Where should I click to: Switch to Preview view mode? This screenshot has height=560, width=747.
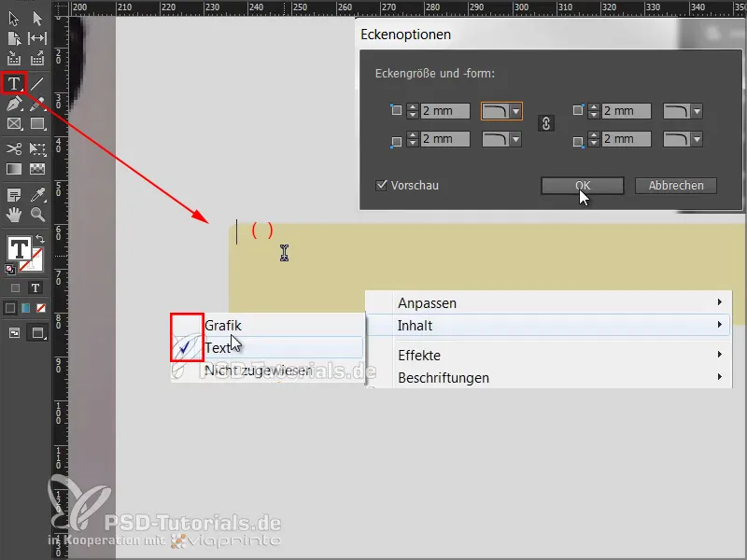37,333
